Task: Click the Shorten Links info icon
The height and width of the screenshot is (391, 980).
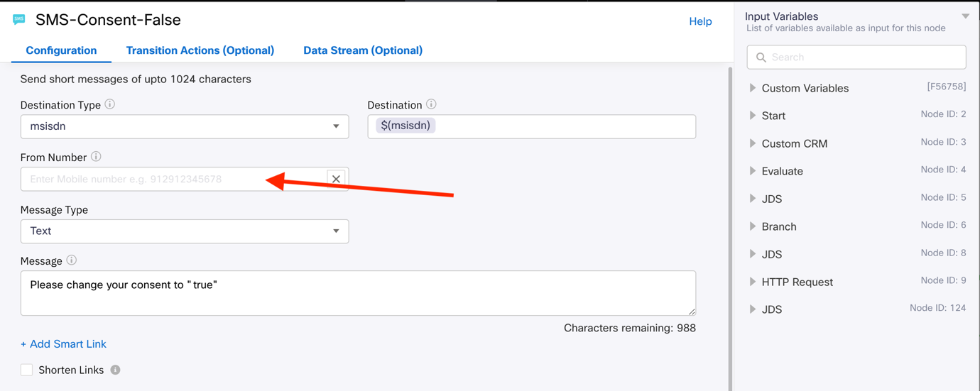Action: tap(115, 370)
